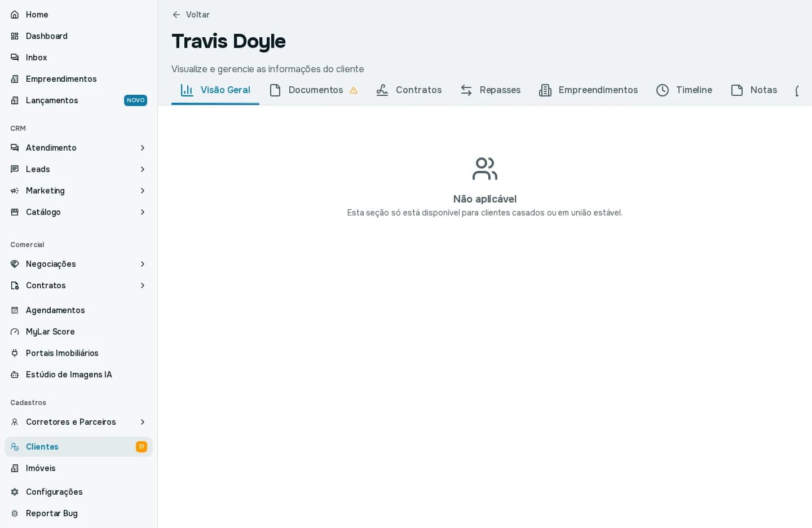Click the Lançamentos sidebar icon
This screenshot has width=812, height=528.
(x=15, y=100)
